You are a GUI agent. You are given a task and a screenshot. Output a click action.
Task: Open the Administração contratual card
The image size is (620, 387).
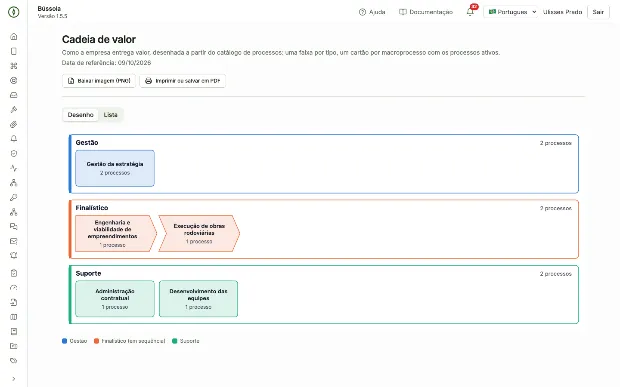(115, 299)
